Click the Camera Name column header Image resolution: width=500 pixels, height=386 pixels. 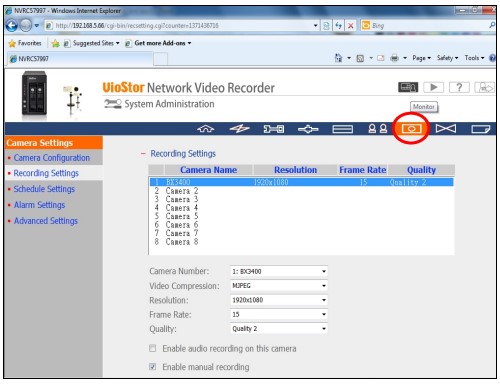[x=208, y=170]
